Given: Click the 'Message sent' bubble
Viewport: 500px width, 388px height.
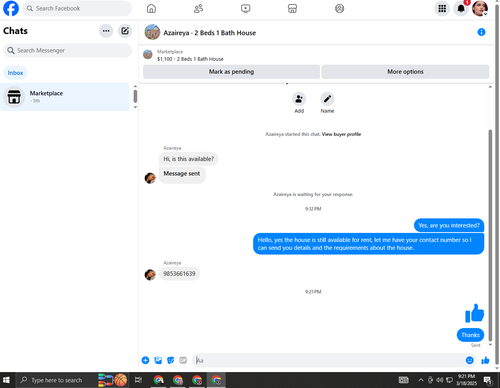Looking at the screenshot, I should pyautogui.click(x=182, y=174).
